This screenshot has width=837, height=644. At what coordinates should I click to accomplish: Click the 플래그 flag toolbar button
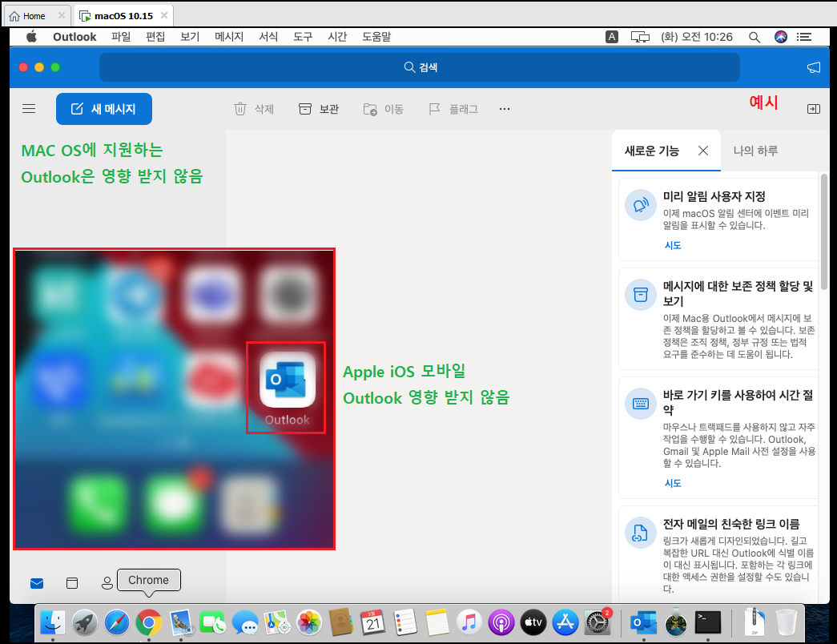click(x=453, y=109)
